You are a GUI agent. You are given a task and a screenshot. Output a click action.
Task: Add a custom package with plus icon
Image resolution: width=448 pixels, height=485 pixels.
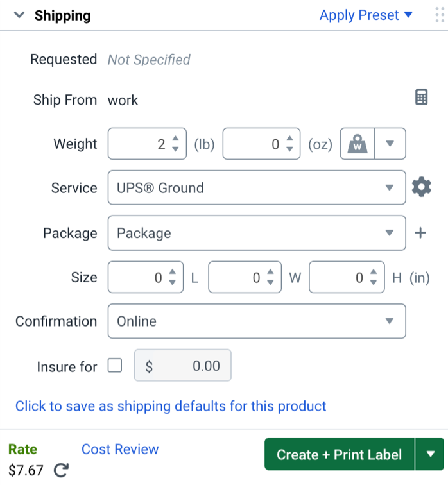[420, 233]
